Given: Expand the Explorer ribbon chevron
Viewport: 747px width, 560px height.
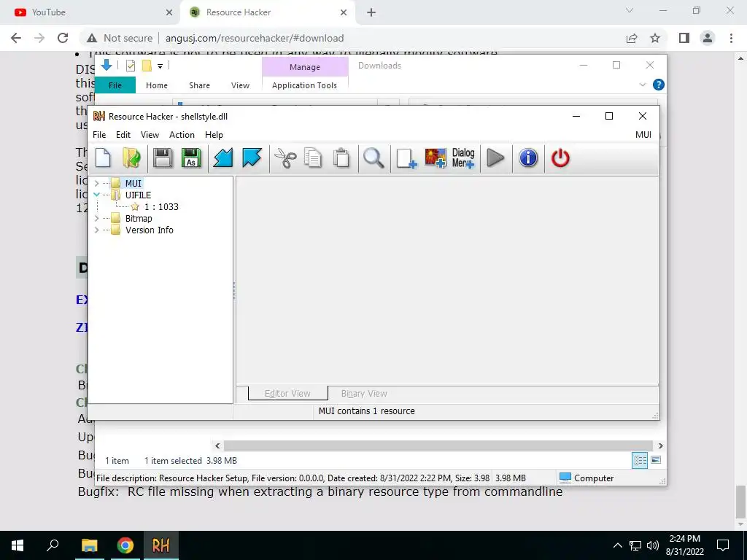Looking at the screenshot, I should (x=642, y=85).
